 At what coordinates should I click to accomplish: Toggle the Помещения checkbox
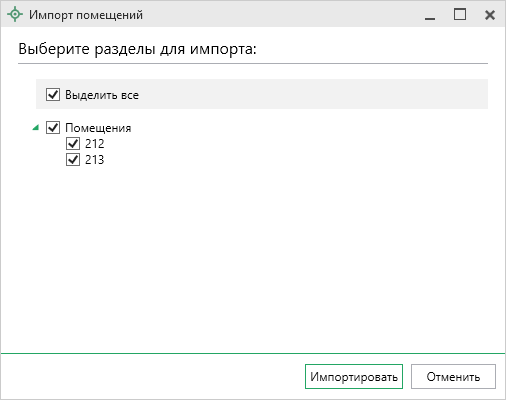53,128
